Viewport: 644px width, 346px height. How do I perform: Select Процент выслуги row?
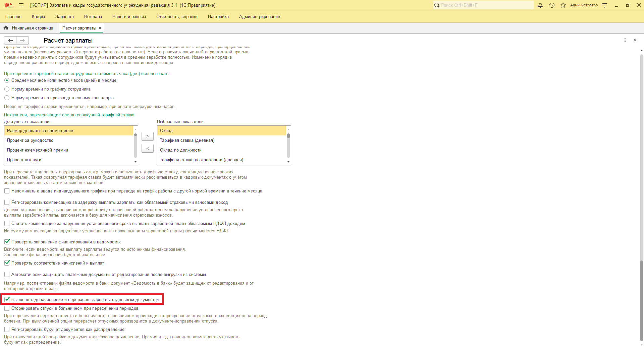click(x=69, y=160)
